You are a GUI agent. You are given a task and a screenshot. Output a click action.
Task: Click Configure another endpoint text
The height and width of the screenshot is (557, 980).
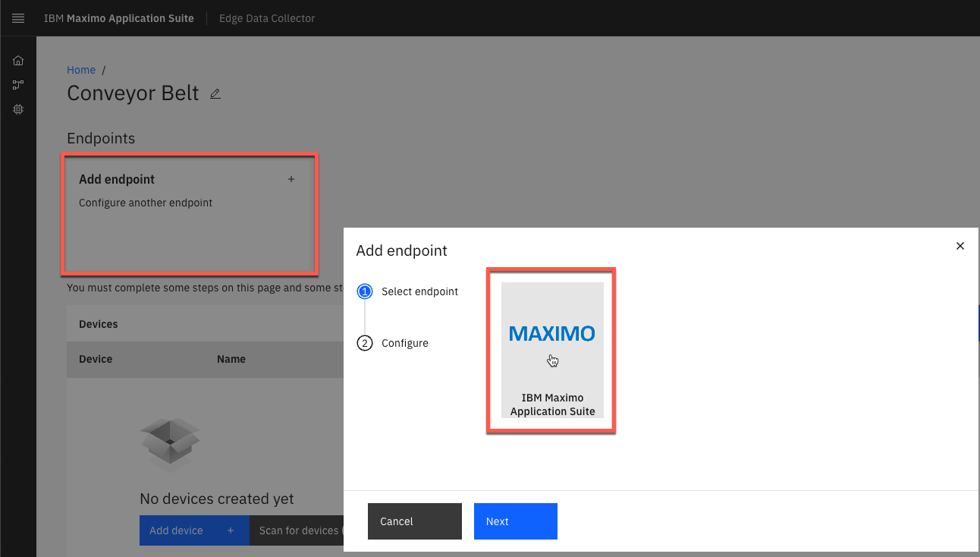tap(146, 203)
